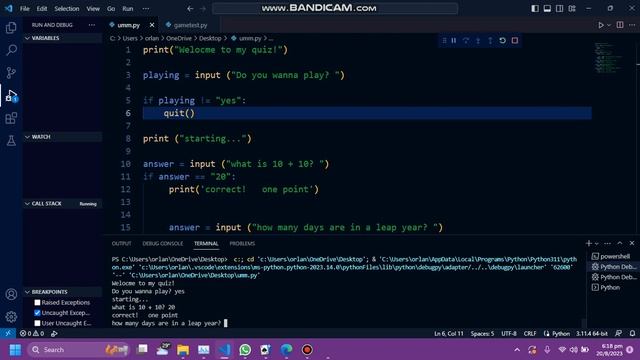
Task: Click the errors and warnings status counter
Action: (x=32, y=333)
